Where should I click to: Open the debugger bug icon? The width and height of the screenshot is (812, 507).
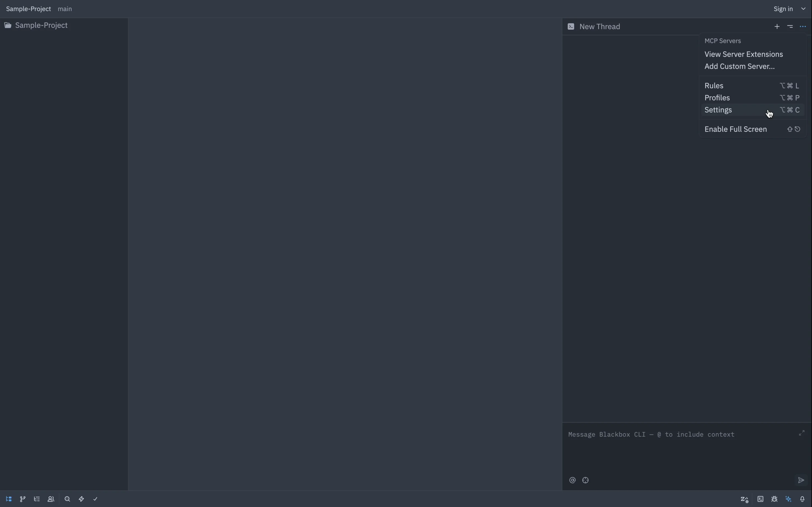pos(775,499)
